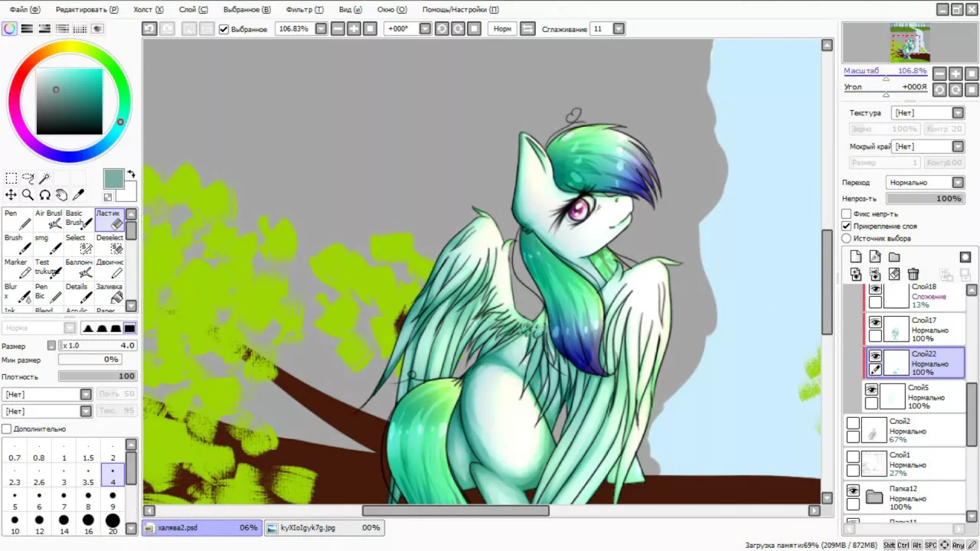The width and height of the screenshot is (980, 551).
Task: Open the first brush [Нет] shape dropdown
Action: click(87, 394)
